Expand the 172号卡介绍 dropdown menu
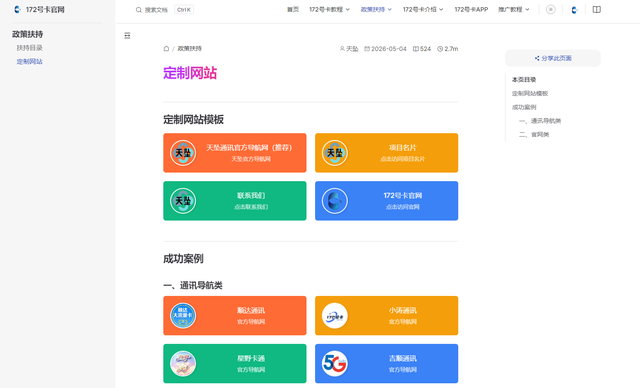This screenshot has width=640, height=388. click(423, 9)
